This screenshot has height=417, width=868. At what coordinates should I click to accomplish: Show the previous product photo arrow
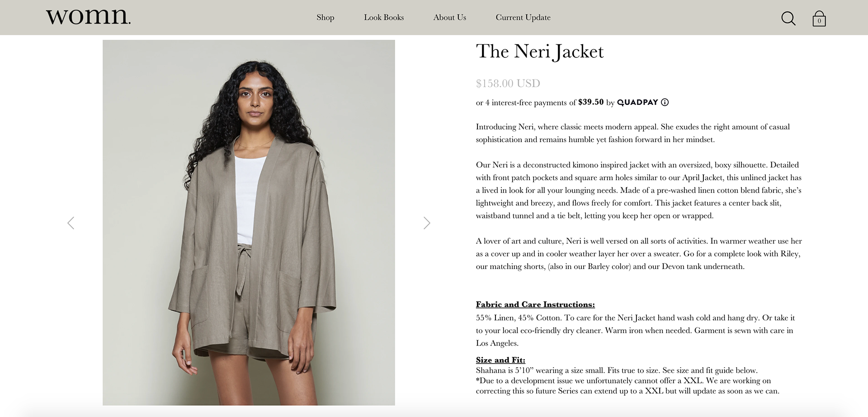pyautogui.click(x=71, y=223)
